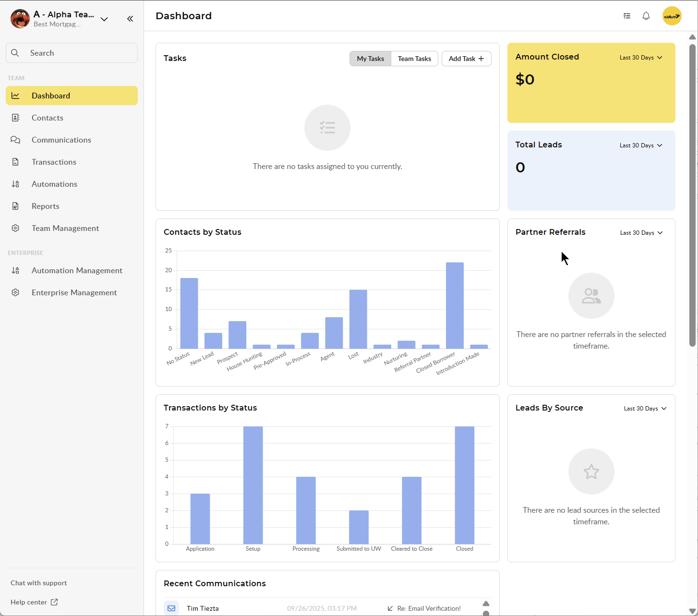Switch to Team Tasks view
Image resolution: width=698 pixels, height=616 pixels.
coord(414,59)
